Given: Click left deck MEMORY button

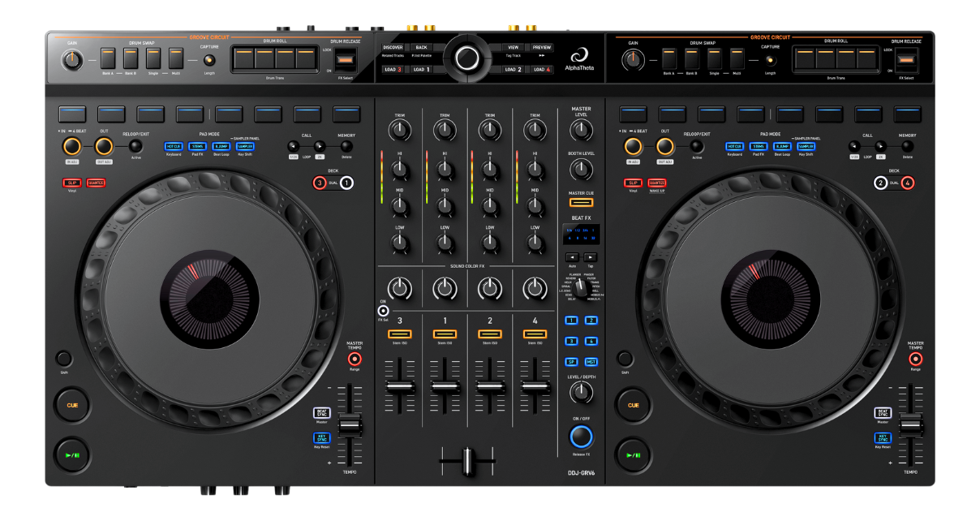Looking at the screenshot, I should click(346, 146).
